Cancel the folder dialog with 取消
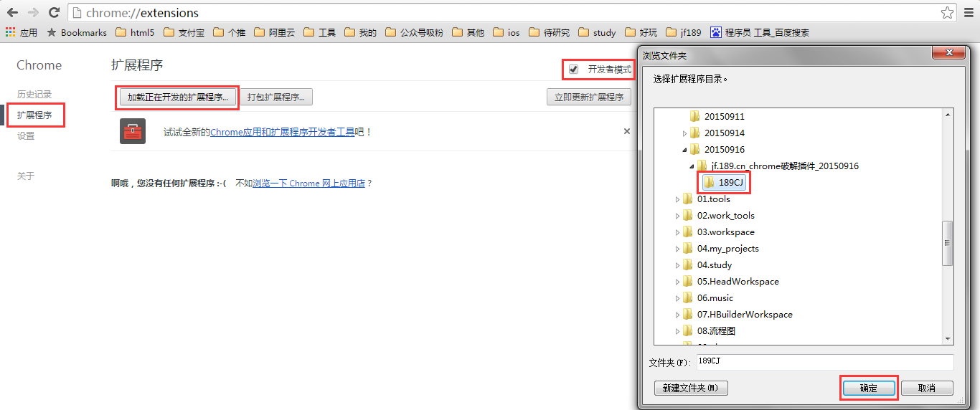This screenshot has height=410, width=980. point(927,388)
